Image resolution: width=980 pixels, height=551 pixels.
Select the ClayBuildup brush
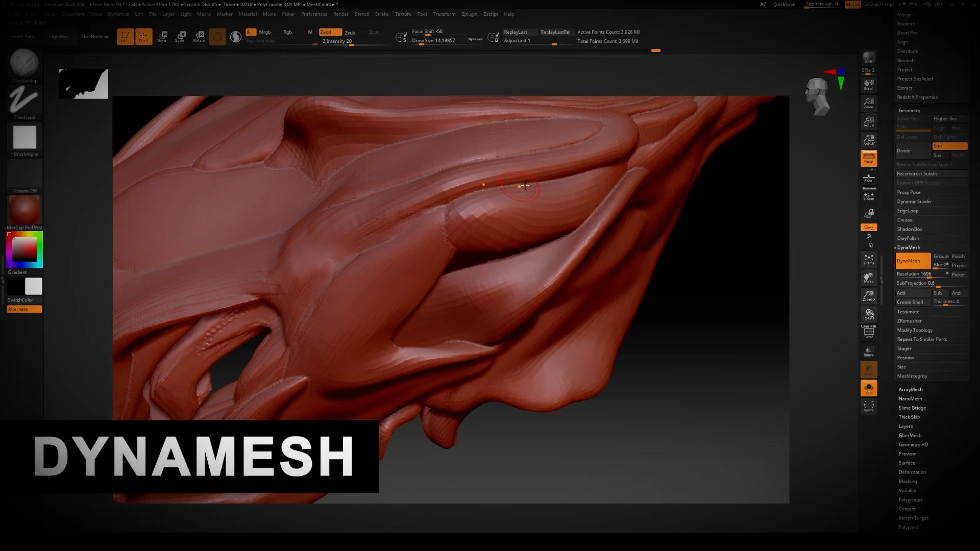(23, 64)
